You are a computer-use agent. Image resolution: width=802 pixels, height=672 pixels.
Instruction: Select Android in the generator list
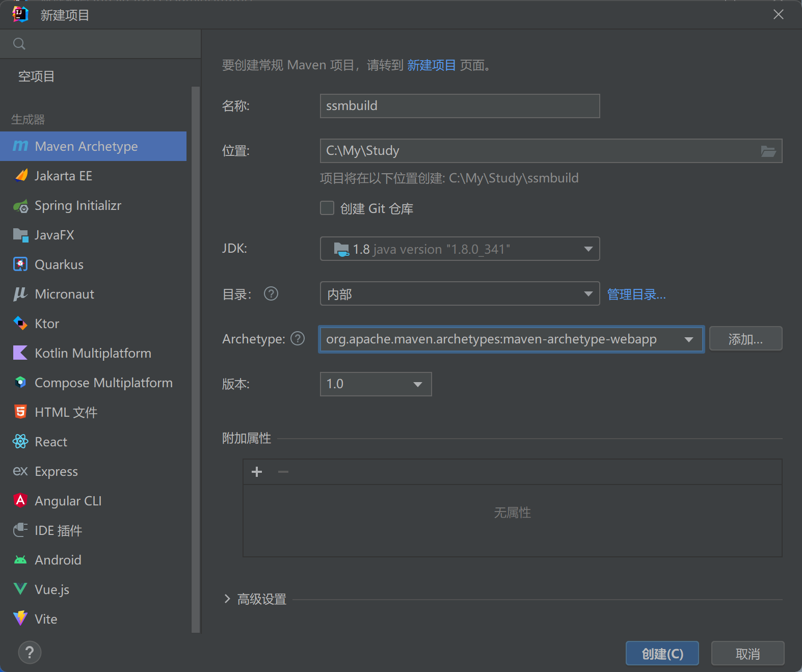click(x=93, y=560)
